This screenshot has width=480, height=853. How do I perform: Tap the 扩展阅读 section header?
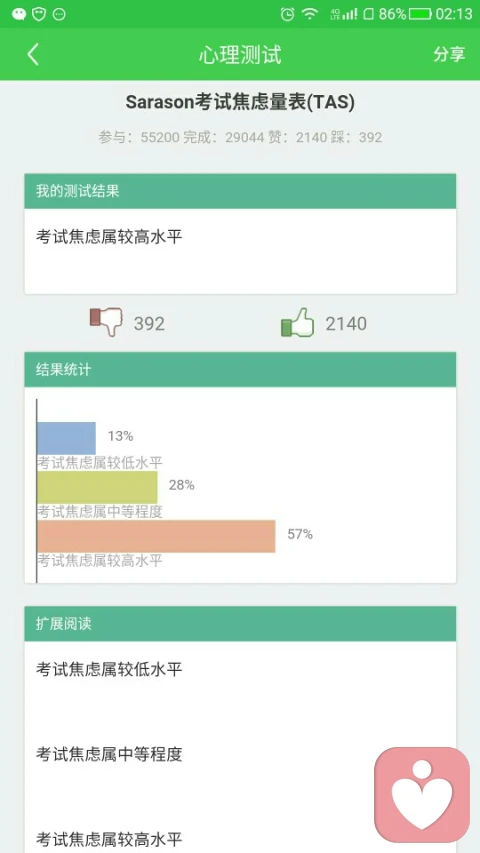click(x=240, y=623)
